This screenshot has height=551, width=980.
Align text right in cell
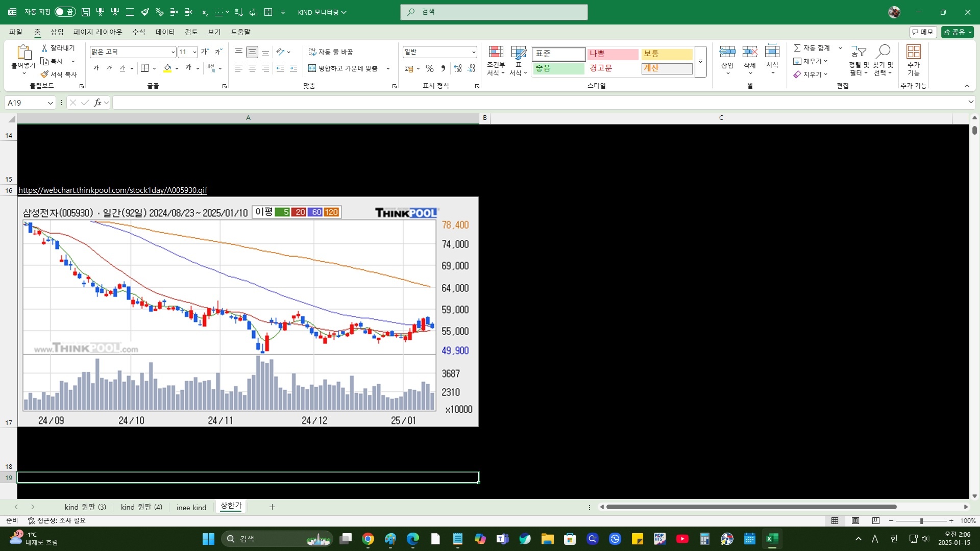tap(265, 68)
